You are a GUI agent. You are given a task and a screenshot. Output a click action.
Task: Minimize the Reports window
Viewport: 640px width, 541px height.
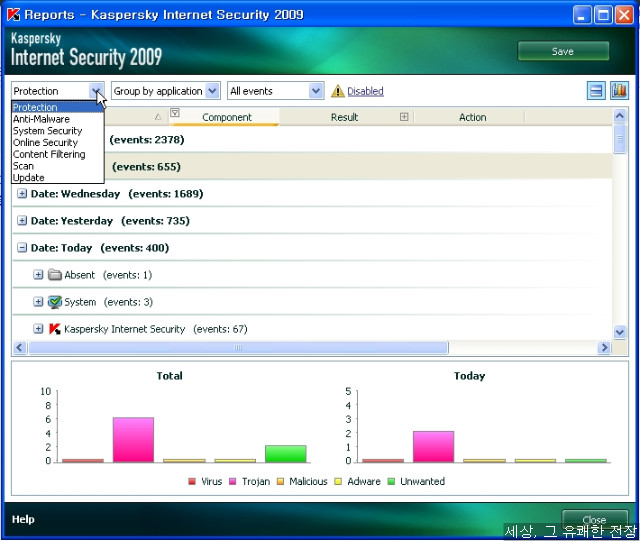[x=582, y=15]
